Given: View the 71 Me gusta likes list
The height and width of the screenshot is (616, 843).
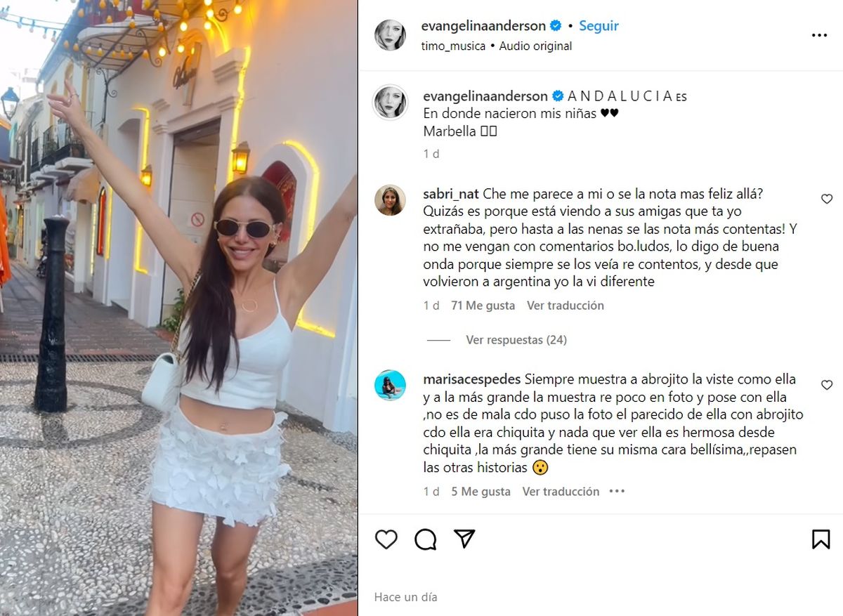Looking at the screenshot, I should (x=483, y=306).
